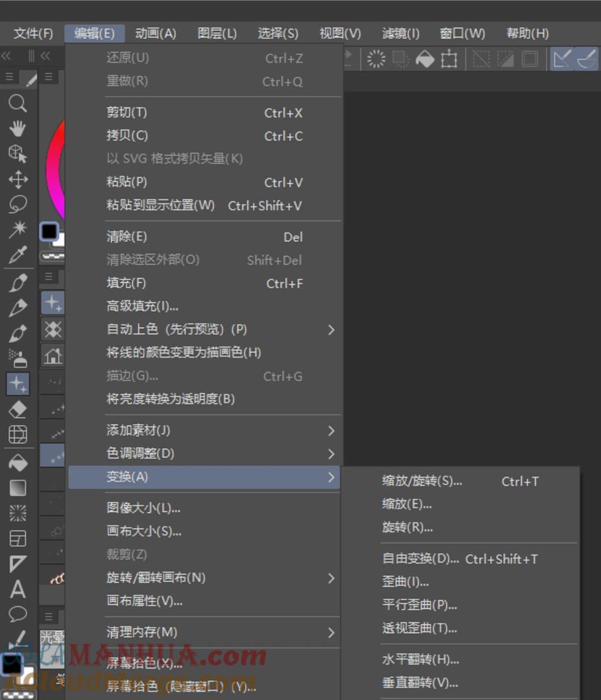The height and width of the screenshot is (700, 601).
Task: Expand the 清理内存(M) submenu
Action: pos(204,632)
